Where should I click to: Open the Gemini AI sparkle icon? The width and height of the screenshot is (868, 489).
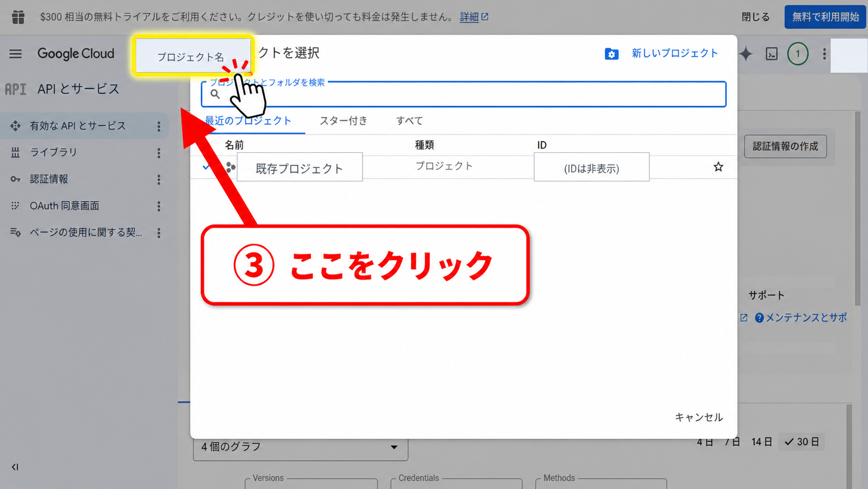[x=746, y=54]
